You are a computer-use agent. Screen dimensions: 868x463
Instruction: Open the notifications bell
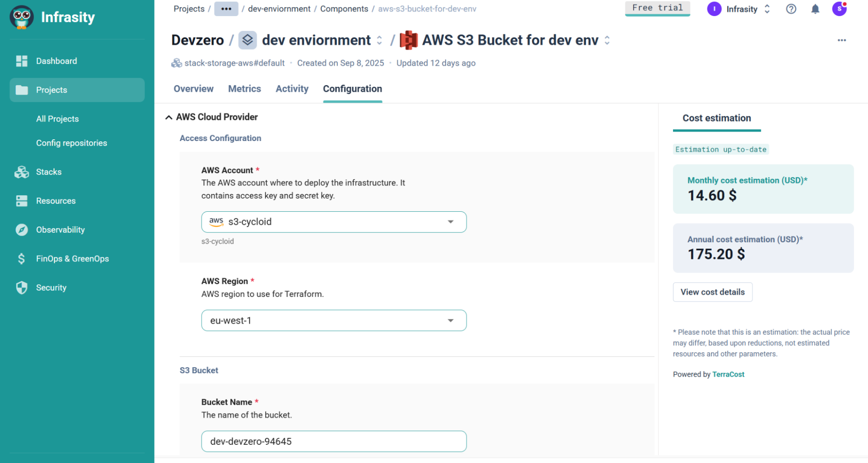coord(815,9)
